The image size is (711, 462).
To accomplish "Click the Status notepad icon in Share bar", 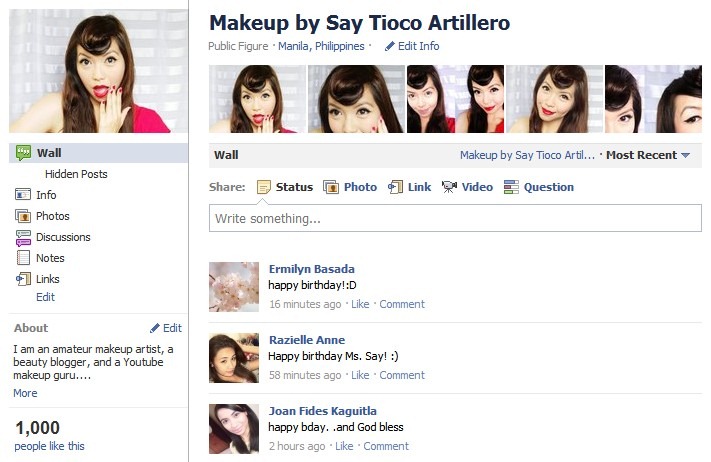I will pos(263,187).
